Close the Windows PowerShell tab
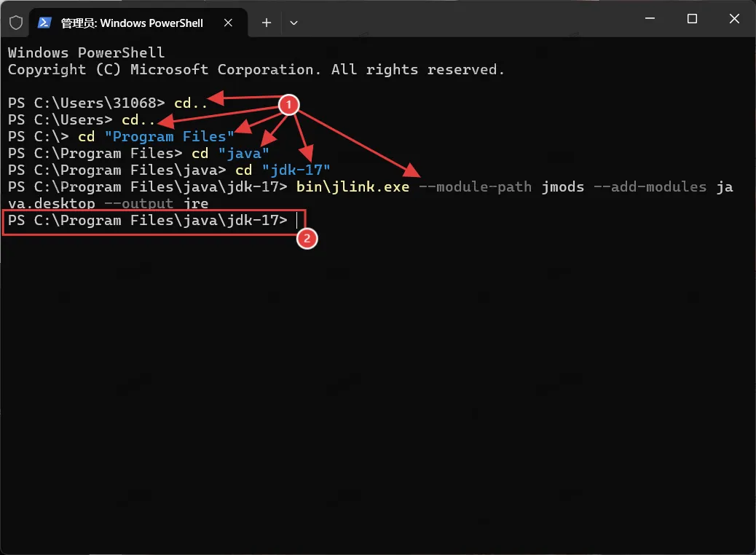 pos(229,23)
